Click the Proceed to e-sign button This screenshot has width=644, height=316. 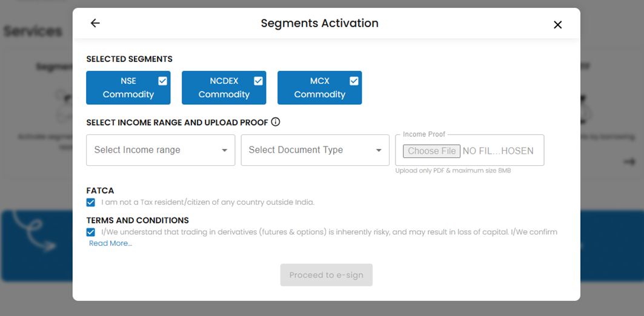(326, 275)
